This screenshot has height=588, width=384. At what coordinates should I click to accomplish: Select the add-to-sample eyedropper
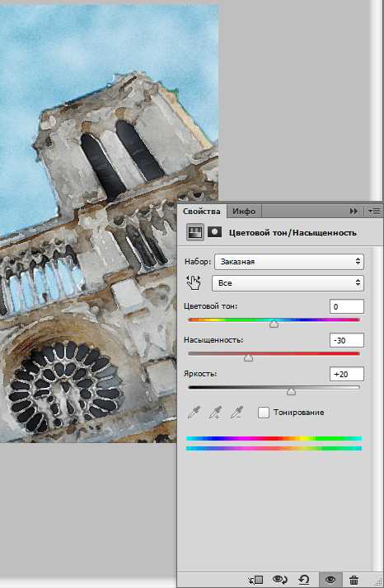tap(215, 413)
